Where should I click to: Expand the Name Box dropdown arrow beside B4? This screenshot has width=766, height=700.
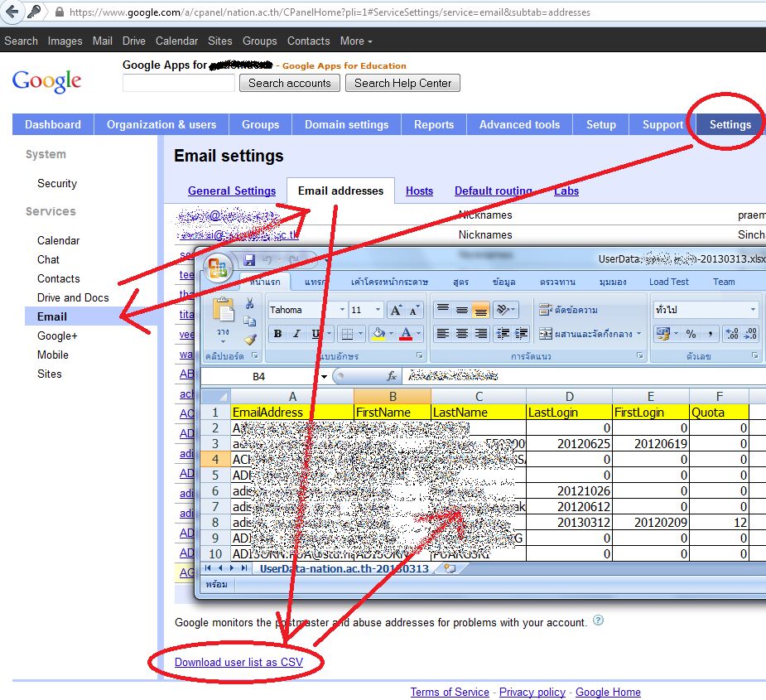[x=324, y=376]
